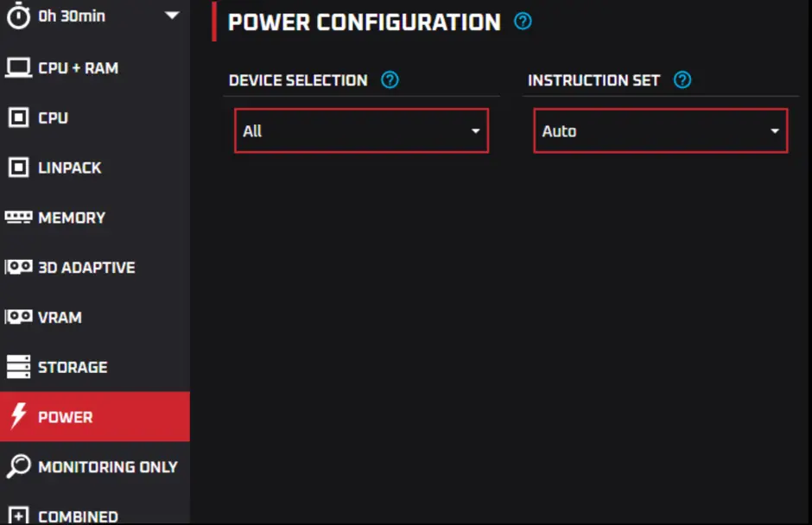812x525 pixels.
Task: Click the magnifier Monitoring Only icon
Action: 19,465
